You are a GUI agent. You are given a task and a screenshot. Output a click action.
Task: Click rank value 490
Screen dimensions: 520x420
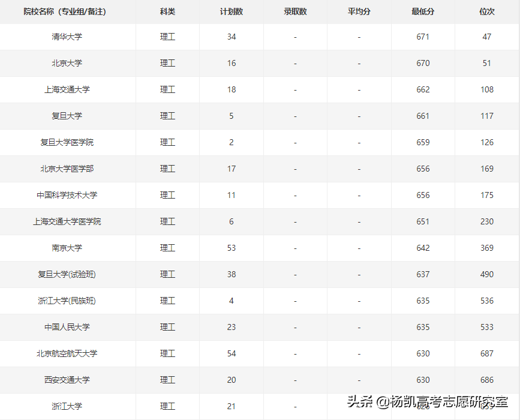487,274
